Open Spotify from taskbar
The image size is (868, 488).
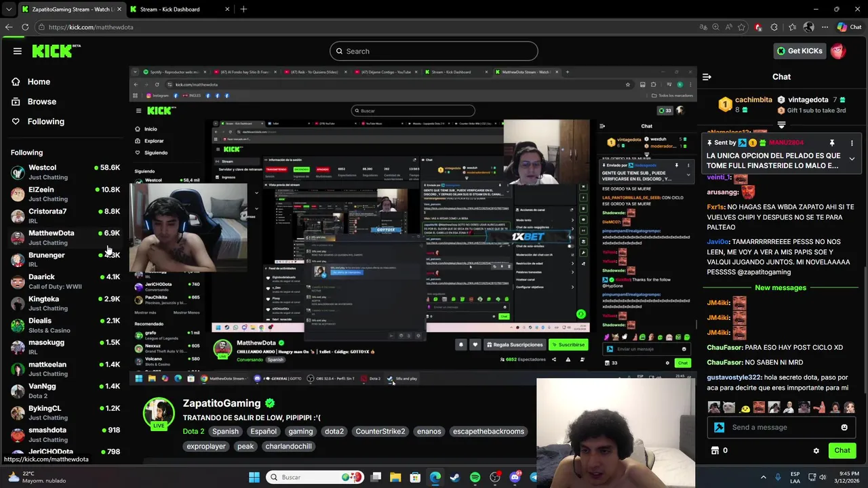[x=475, y=477]
